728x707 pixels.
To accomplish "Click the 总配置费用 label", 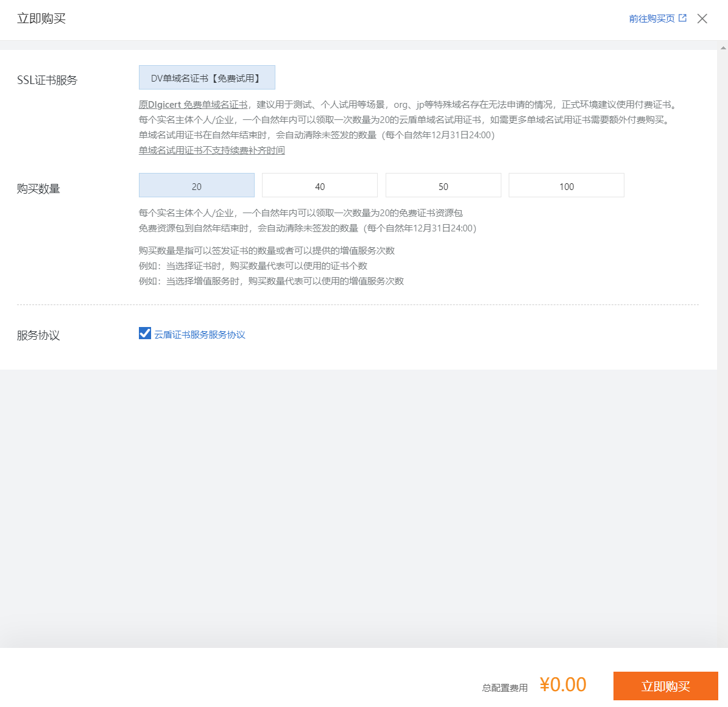I will (505, 688).
